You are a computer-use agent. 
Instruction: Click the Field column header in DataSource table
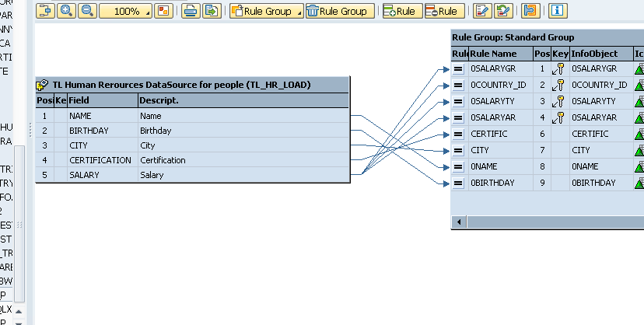(x=103, y=100)
